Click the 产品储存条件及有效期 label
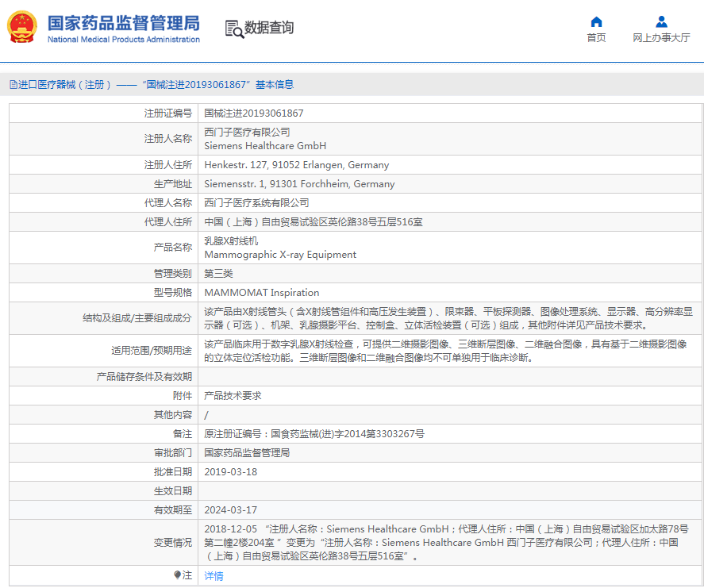Viewport: 704px width, 588px height. pos(144,377)
